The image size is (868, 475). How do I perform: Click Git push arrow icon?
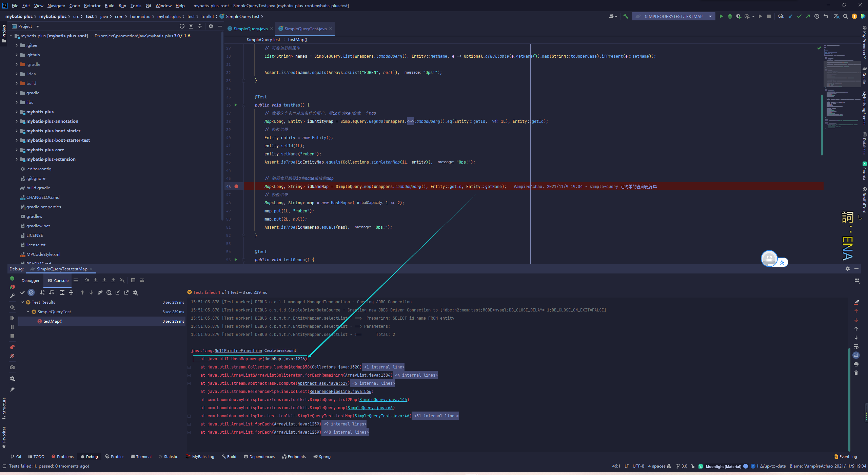tap(808, 16)
